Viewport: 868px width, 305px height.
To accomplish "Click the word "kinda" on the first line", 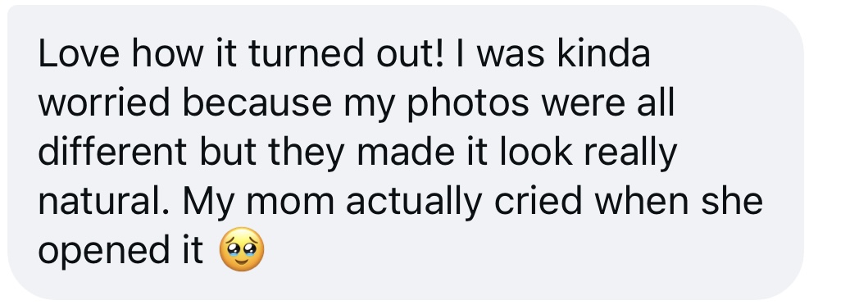I will point(603,54).
